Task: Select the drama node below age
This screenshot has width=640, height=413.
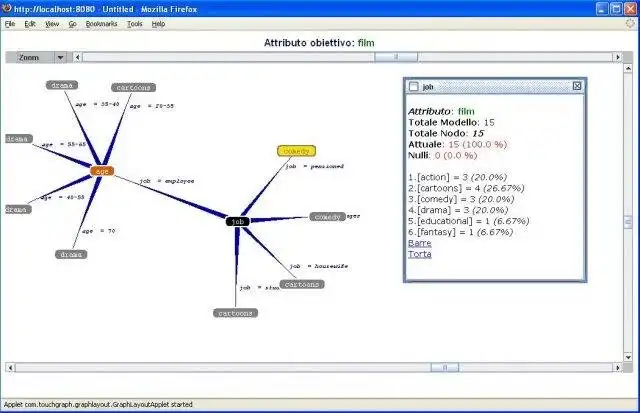Action: pyautogui.click(x=71, y=254)
